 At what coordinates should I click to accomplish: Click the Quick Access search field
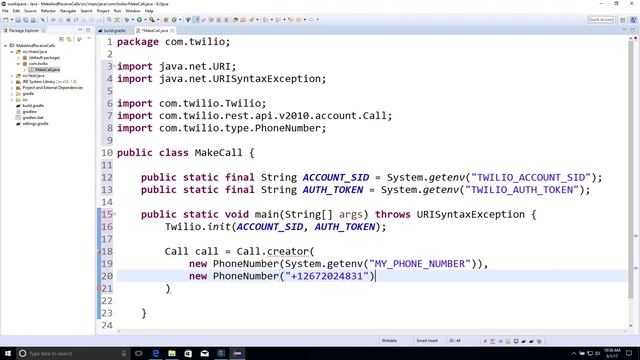[600, 20]
